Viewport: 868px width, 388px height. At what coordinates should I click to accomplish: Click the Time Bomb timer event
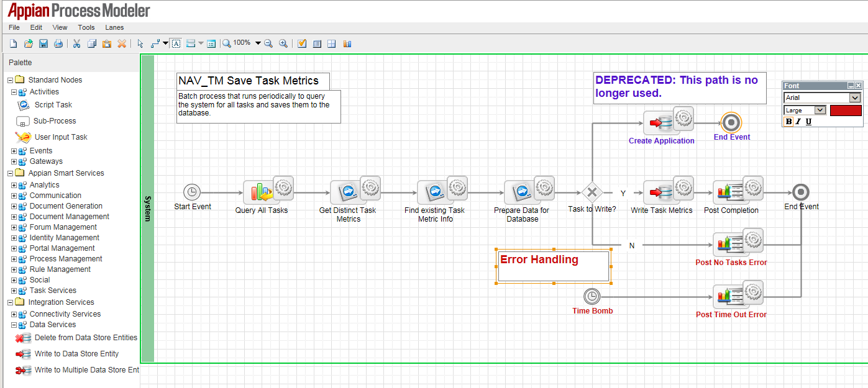(x=593, y=297)
